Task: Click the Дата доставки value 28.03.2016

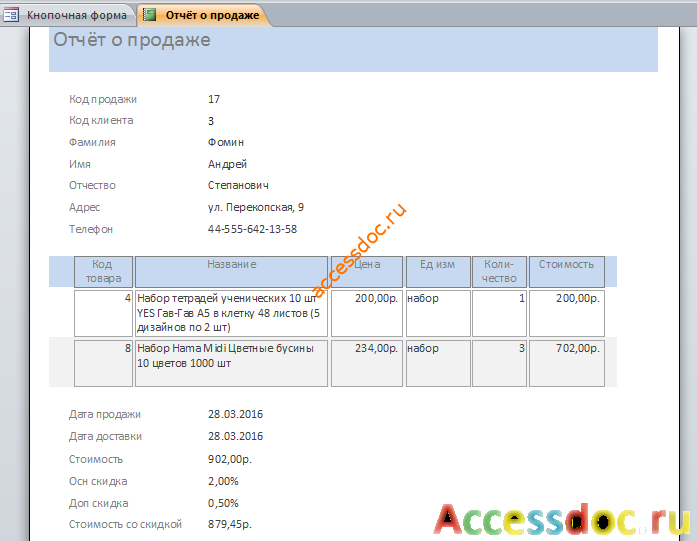Action: (236, 436)
